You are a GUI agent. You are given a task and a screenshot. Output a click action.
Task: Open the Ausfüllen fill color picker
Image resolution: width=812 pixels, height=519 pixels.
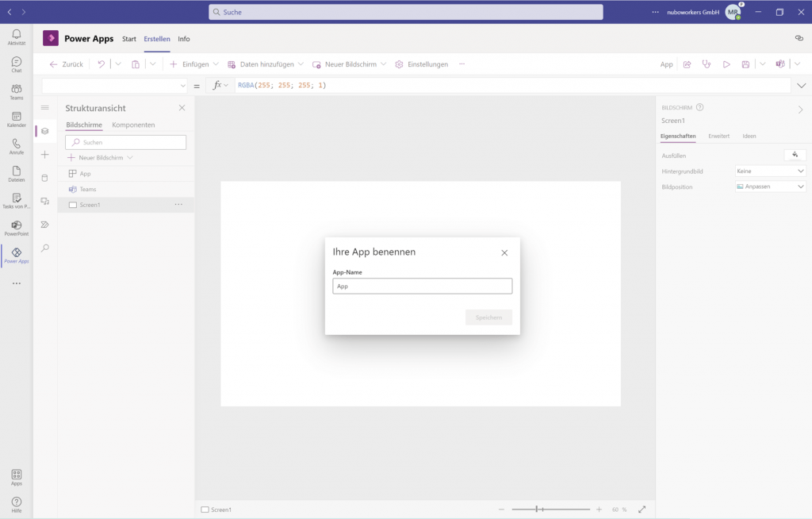tap(795, 155)
